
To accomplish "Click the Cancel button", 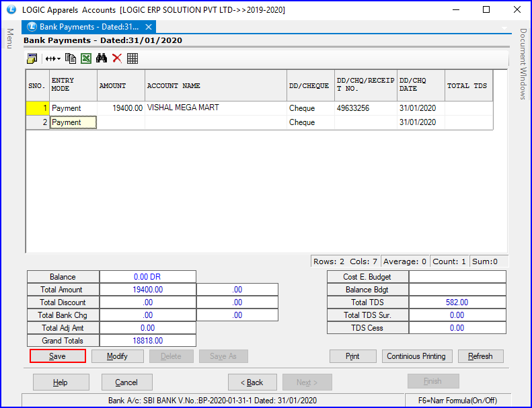I will pyautogui.click(x=126, y=382).
